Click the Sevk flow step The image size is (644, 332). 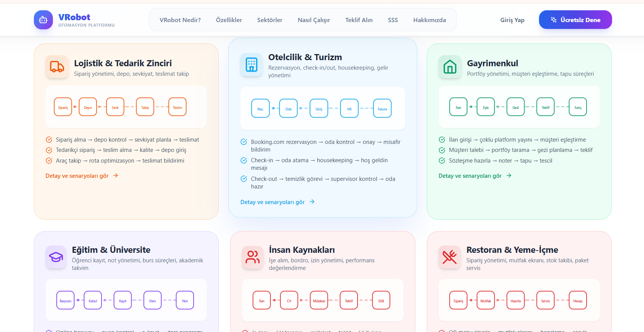[x=115, y=107]
